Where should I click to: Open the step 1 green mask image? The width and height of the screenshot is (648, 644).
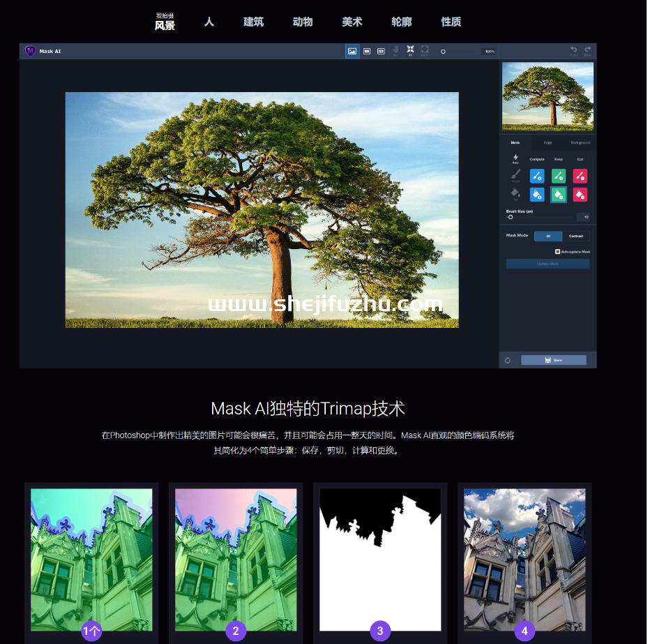pos(91,560)
